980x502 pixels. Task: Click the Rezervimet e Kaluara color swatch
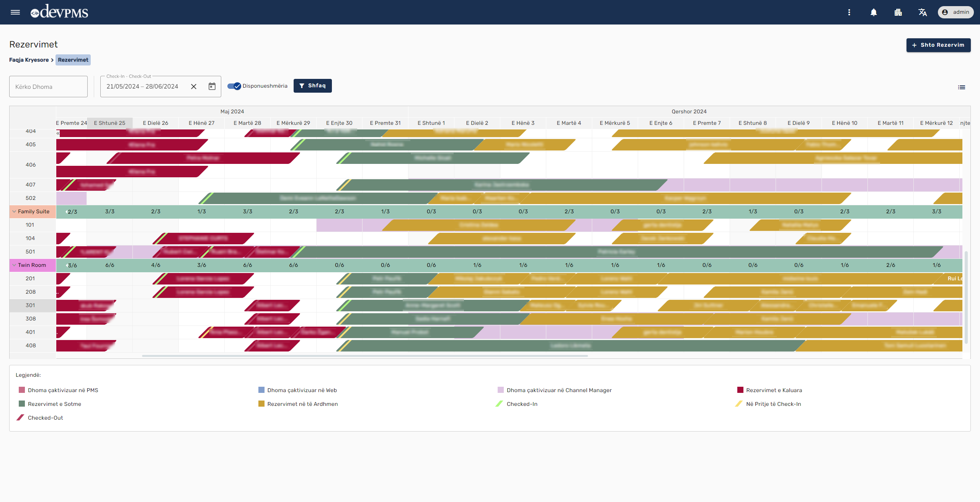pyautogui.click(x=740, y=390)
